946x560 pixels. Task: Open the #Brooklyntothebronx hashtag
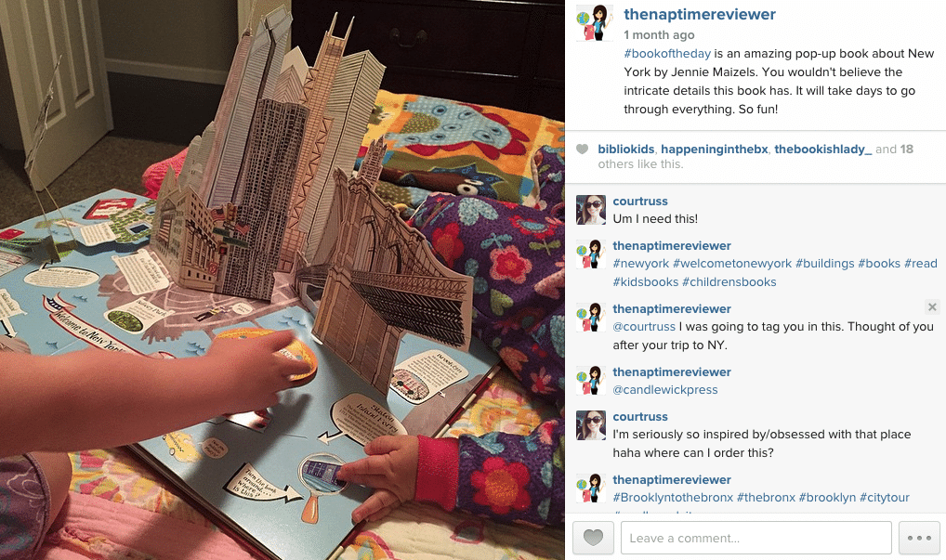(673, 497)
